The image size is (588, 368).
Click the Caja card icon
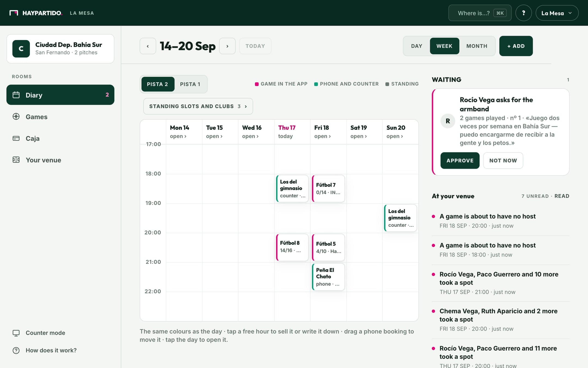[16, 138]
